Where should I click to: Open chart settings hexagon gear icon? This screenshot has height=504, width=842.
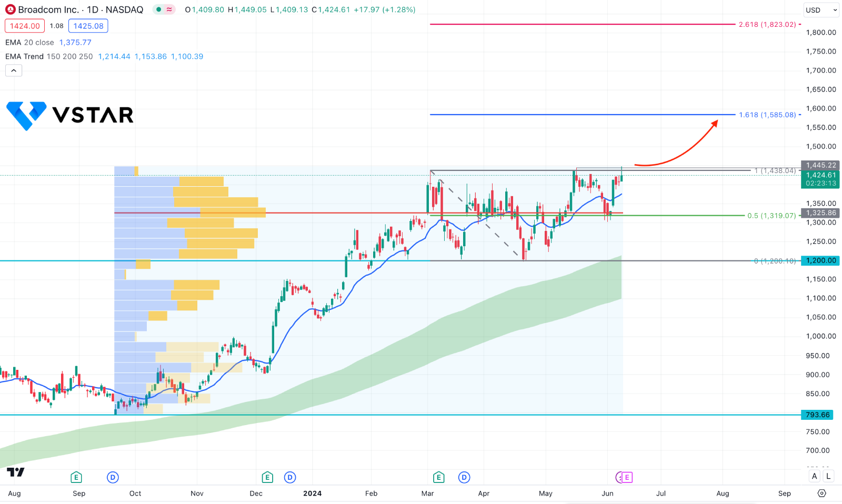coord(822,493)
